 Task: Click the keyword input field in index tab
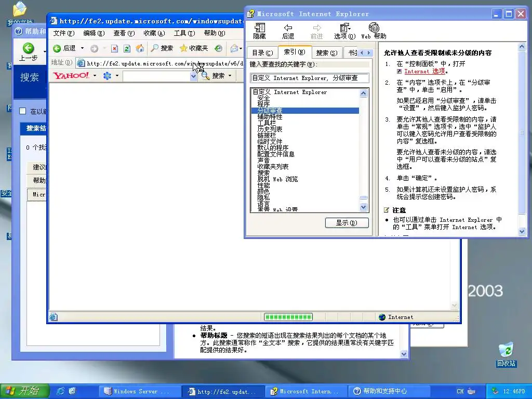310,78
